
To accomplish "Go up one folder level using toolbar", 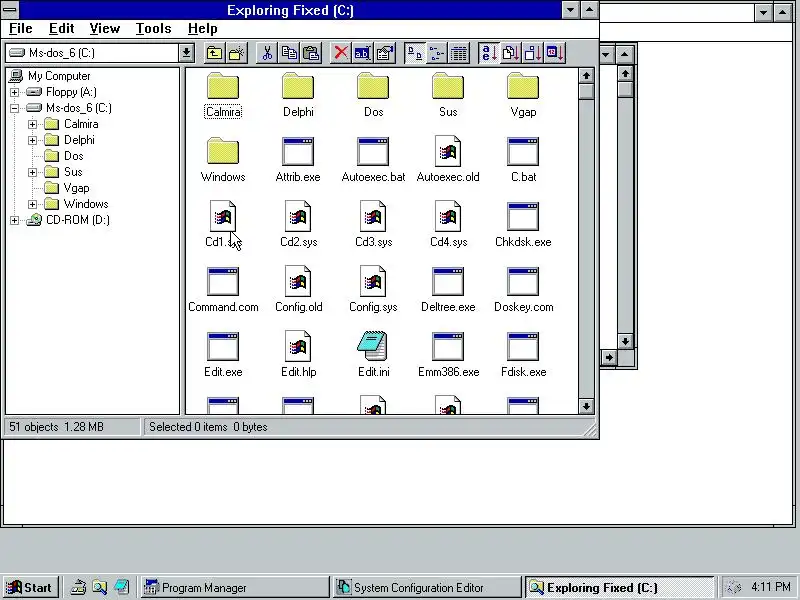I will click(214, 53).
